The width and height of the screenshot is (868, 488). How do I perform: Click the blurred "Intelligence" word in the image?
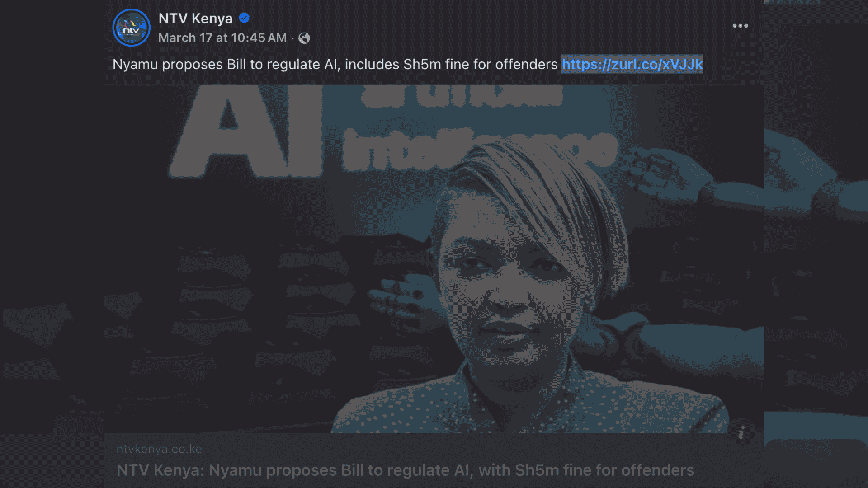pos(479,149)
